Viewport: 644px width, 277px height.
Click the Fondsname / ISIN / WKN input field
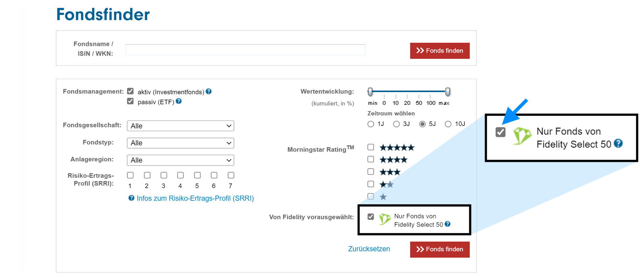point(245,50)
